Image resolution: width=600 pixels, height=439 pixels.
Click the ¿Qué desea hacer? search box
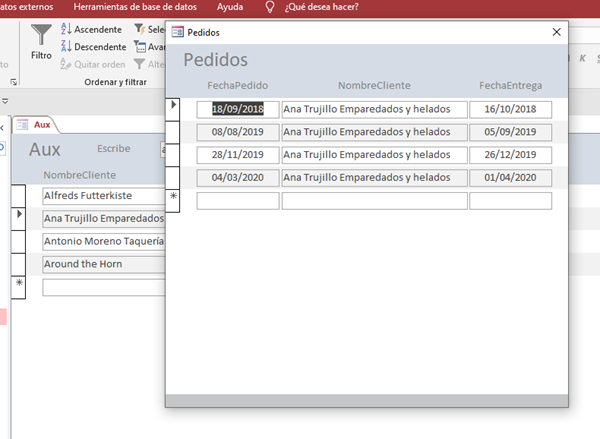coord(321,7)
